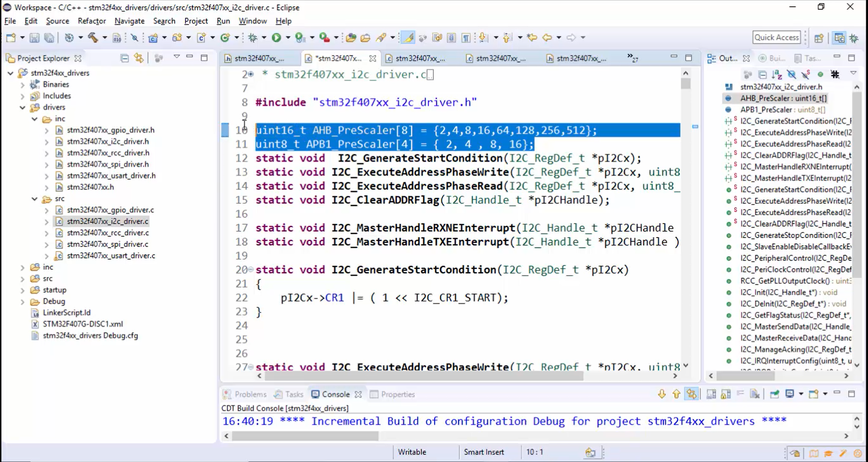Toggle Outline Hide Fields filter

coord(792,74)
